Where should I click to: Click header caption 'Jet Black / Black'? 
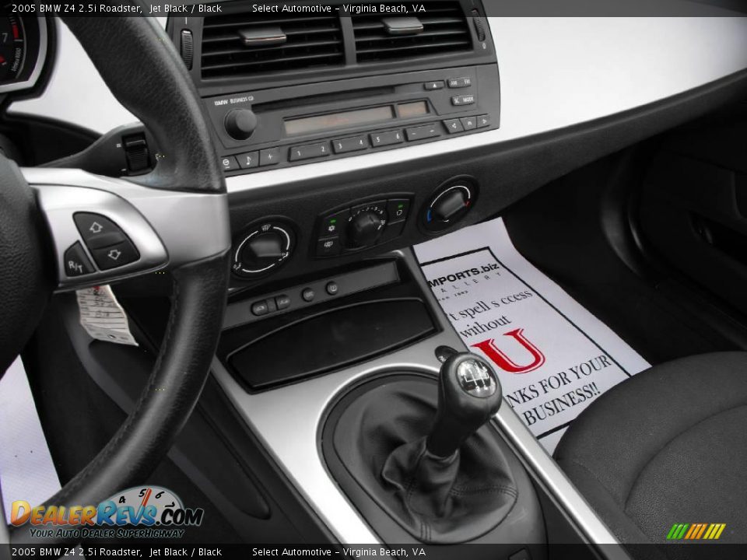tap(185, 8)
